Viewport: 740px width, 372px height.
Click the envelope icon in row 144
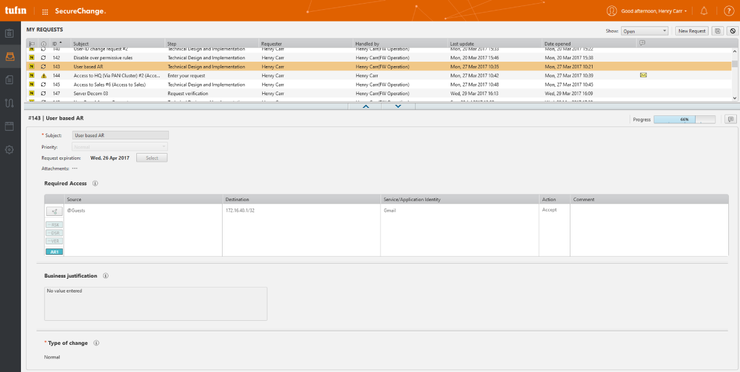coord(643,75)
